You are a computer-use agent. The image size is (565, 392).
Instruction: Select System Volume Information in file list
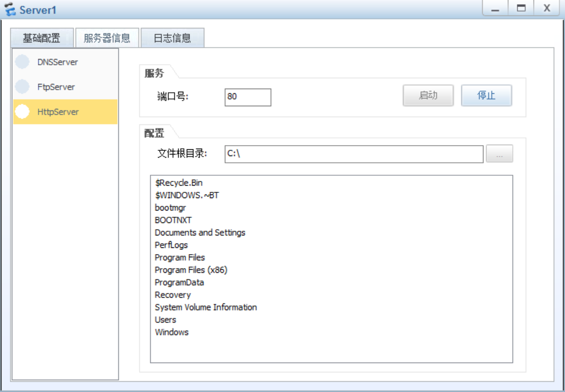[x=206, y=307]
